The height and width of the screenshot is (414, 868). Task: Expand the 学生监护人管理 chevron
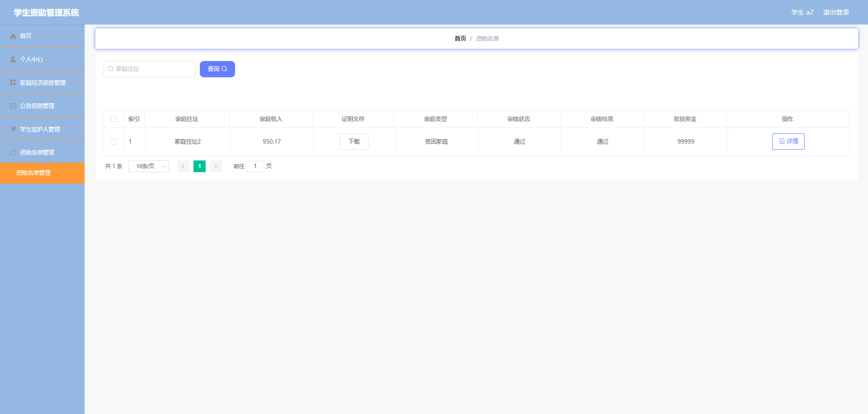pos(75,128)
